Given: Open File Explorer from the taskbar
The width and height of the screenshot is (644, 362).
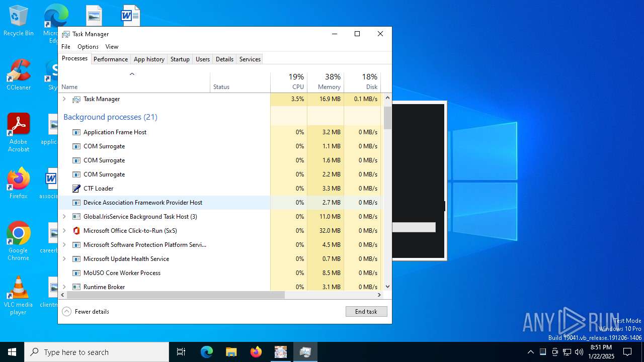Looking at the screenshot, I should coord(231,352).
